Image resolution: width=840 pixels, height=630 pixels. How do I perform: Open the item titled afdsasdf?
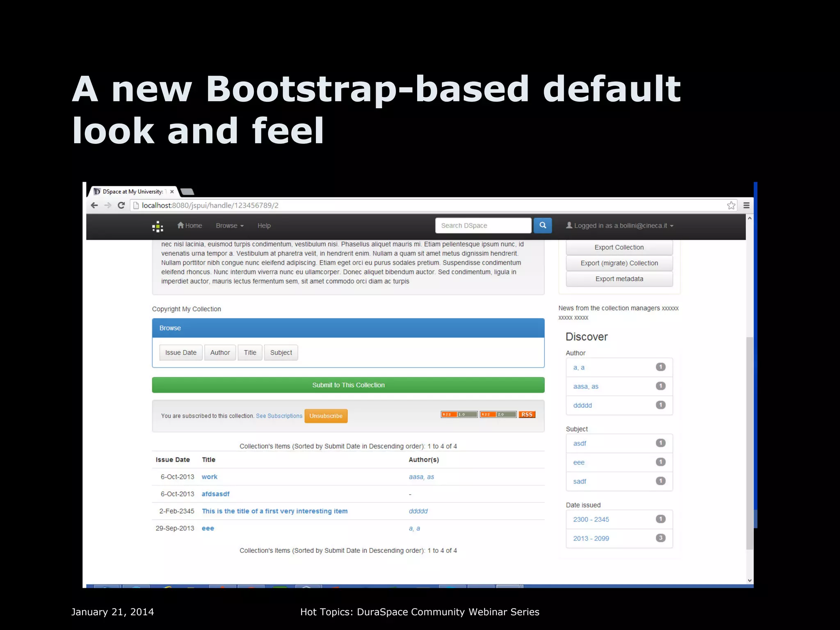216,494
